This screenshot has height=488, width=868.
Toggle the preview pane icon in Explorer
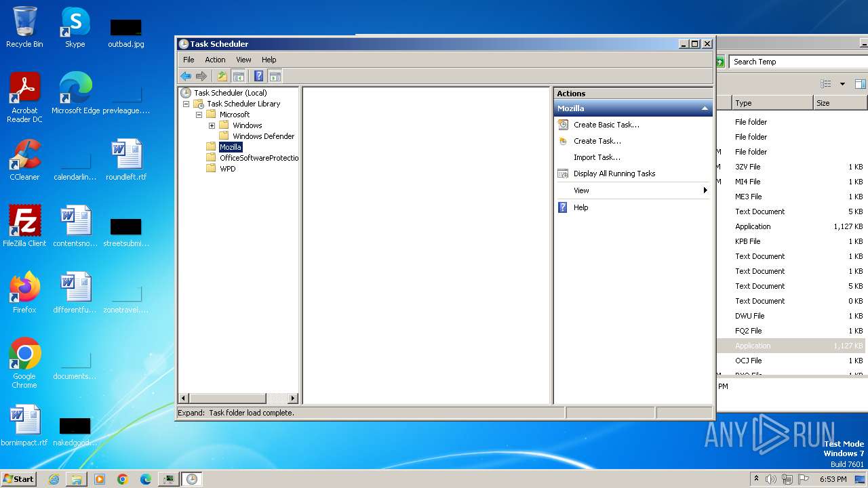[860, 84]
